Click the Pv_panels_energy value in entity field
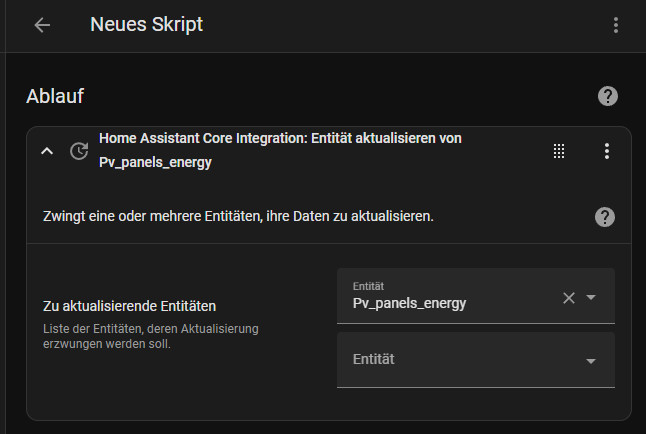The image size is (646, 434). tap(410, 303)
